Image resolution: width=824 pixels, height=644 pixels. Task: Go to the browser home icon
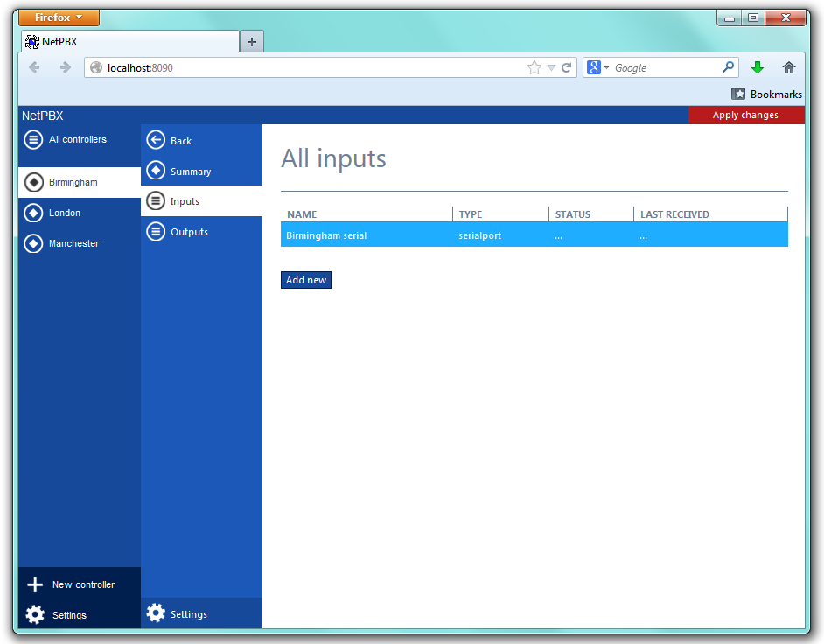(x=789, y=67)
